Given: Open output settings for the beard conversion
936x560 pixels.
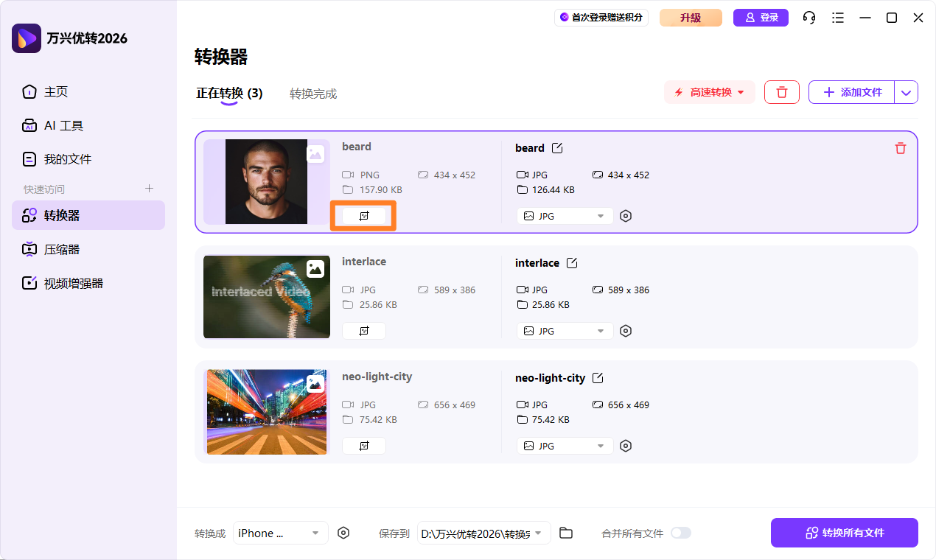Looking at the screenshot, I should tap(626, 215).
